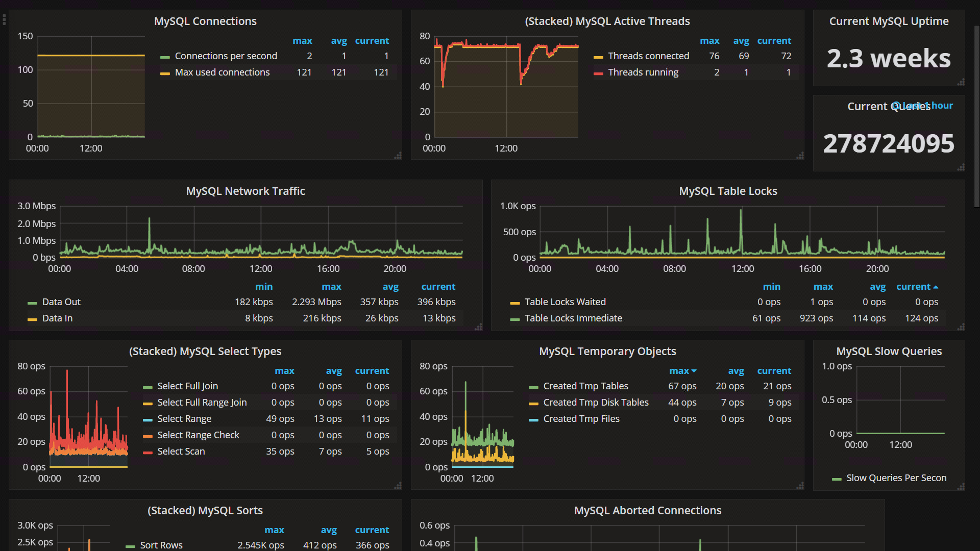Click Slow Queries panel resize handle
Image resolution: width=980 pixels, height=551 pixels.
pos(961,487)
